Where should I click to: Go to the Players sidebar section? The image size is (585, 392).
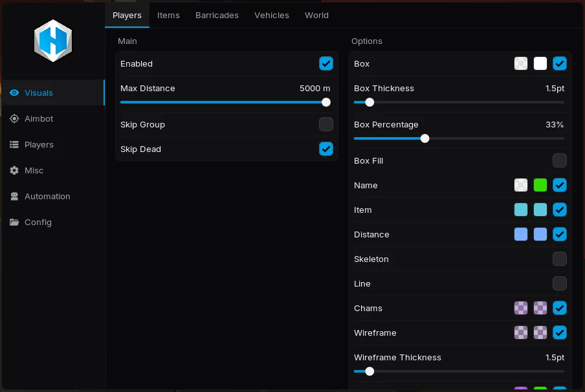(x=53, y=144)
